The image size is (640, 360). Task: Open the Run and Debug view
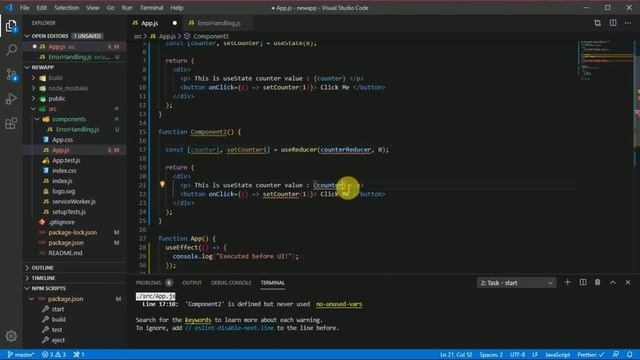[x=11, y=98]
